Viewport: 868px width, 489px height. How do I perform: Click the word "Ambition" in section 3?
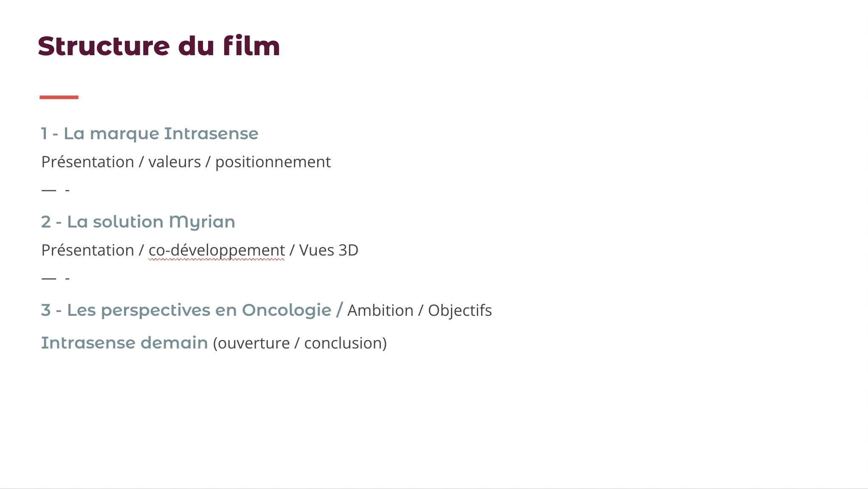380,311
